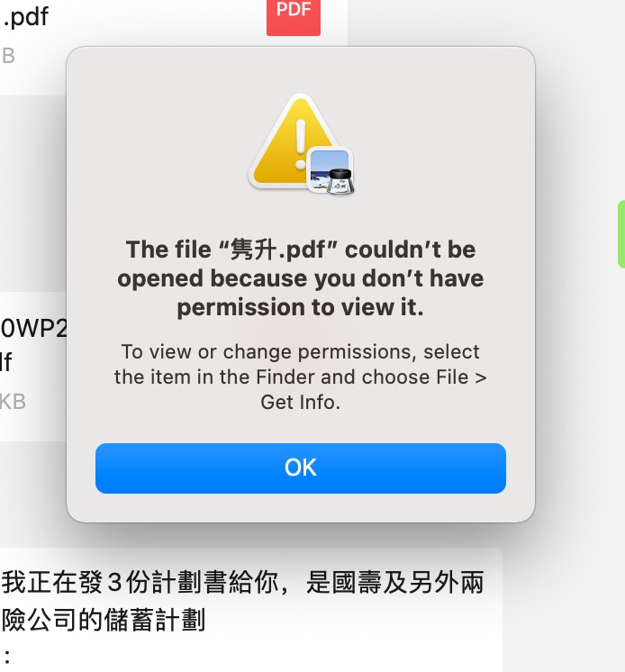
Task: Click the B size label under .pdf
Action: [8, 56]
